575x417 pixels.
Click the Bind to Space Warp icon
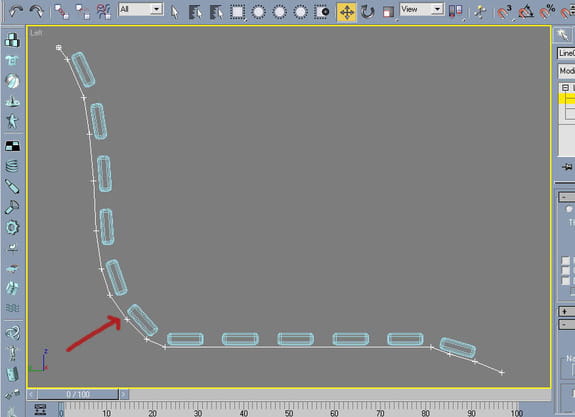tap(104, 11)
